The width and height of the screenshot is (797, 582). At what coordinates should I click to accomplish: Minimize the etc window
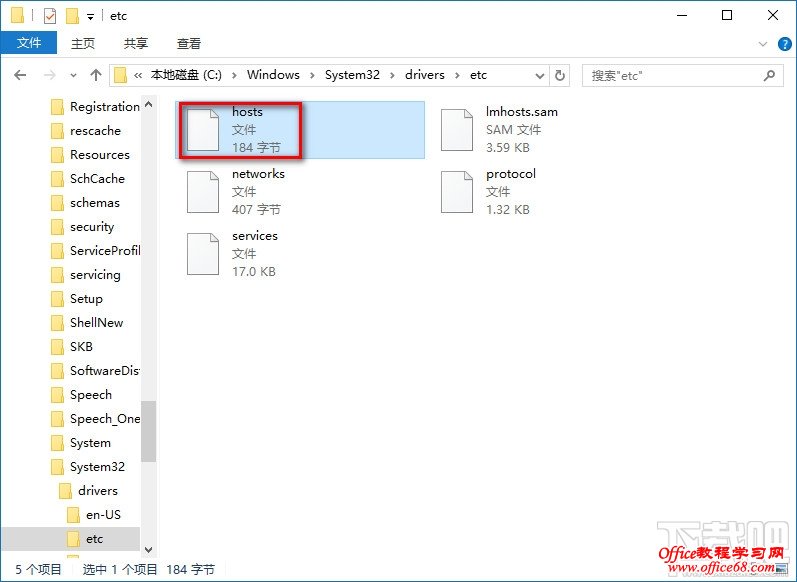[x=682, y=15]
